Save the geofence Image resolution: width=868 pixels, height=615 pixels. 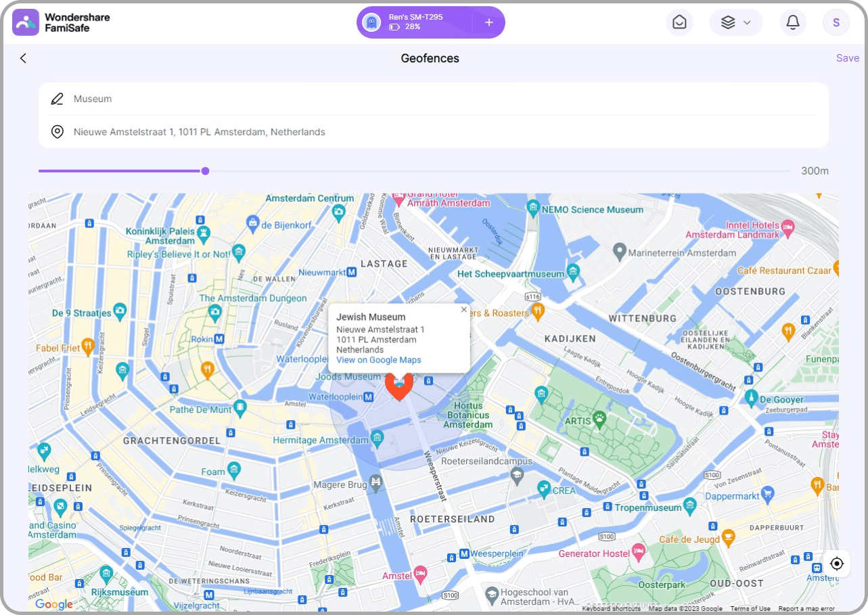[847, 58]
